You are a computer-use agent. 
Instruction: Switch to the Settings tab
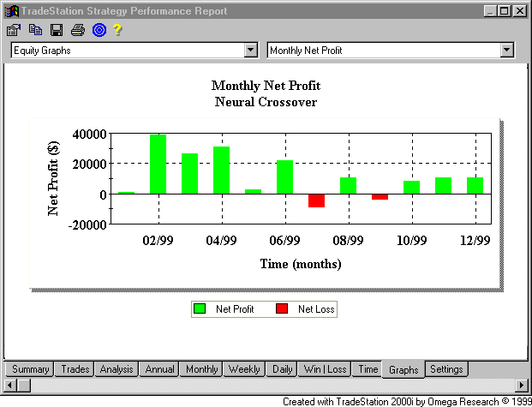(x=446, y=369)
